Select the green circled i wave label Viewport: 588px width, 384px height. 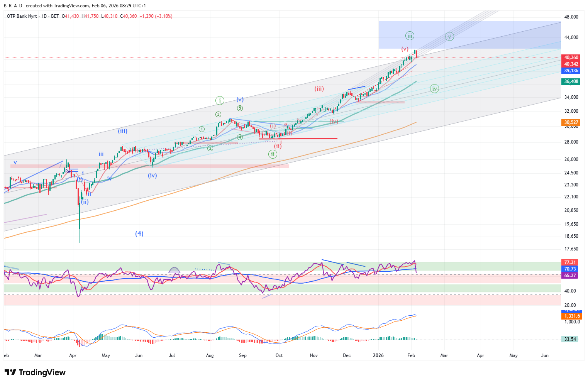click(x=220, y=101)
